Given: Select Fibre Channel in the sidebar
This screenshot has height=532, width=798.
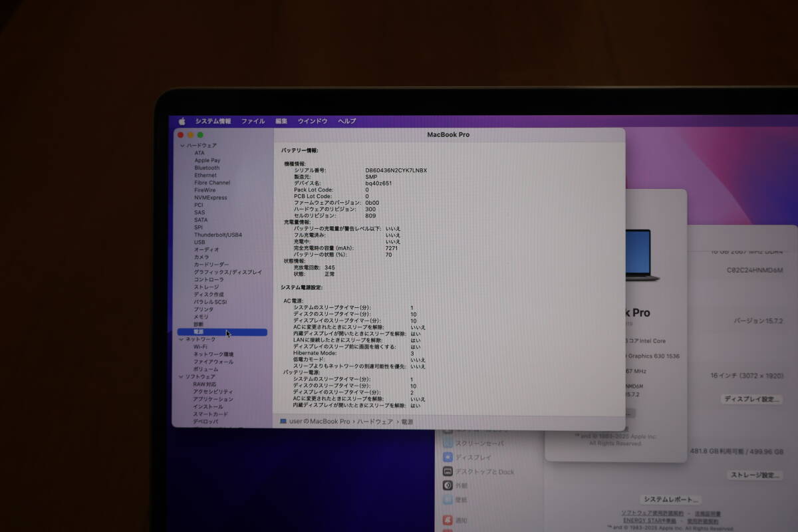Looking at the screenshot, I should pyautogui.click(x=212, y=182).
